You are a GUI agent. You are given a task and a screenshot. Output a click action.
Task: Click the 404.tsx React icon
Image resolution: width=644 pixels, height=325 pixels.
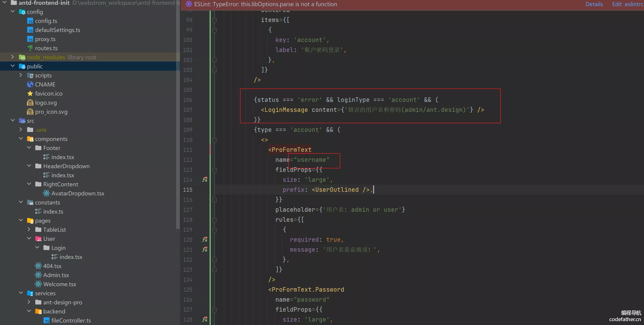[38, 266]
